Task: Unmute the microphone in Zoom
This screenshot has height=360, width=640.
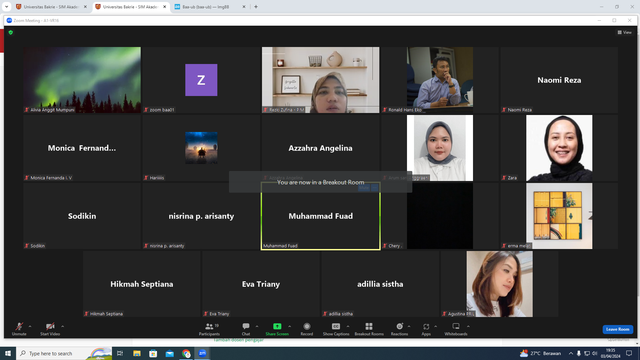Action: (x=19, y=329)
